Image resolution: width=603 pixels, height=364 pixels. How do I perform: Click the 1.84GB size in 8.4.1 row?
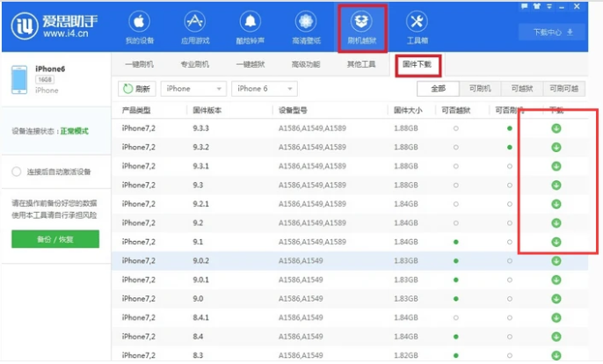pyautogui.click(x=406, y=317)
